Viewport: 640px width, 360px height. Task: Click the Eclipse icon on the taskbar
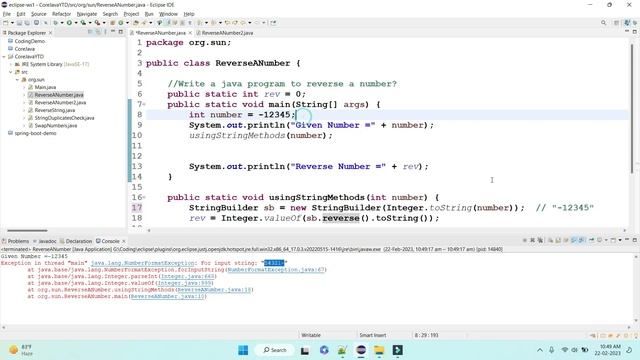click(361, 350)
